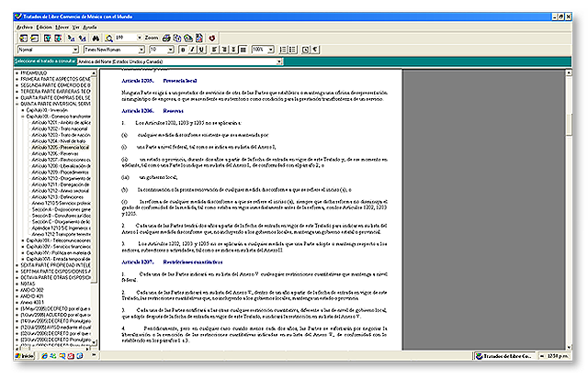Click the document vertical scrollbar thumb
Screen dimensions: 588x379
[x=569, y=124]
